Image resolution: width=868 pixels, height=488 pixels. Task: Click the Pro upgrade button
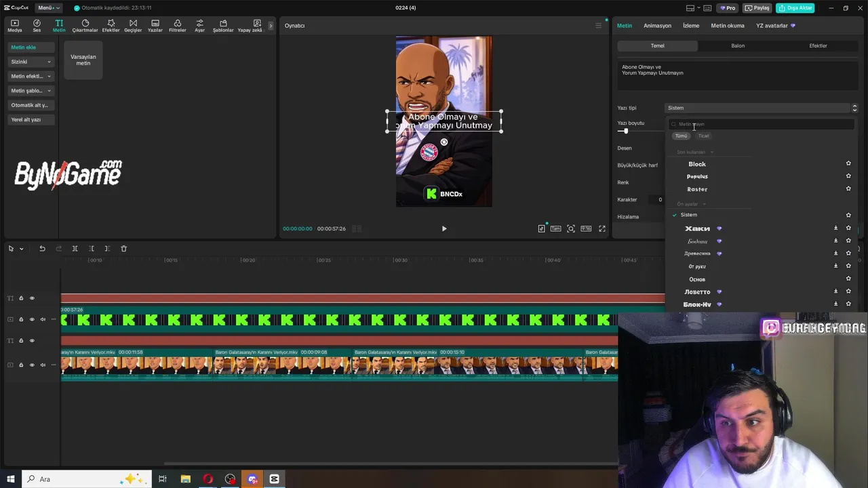(728, 8)
